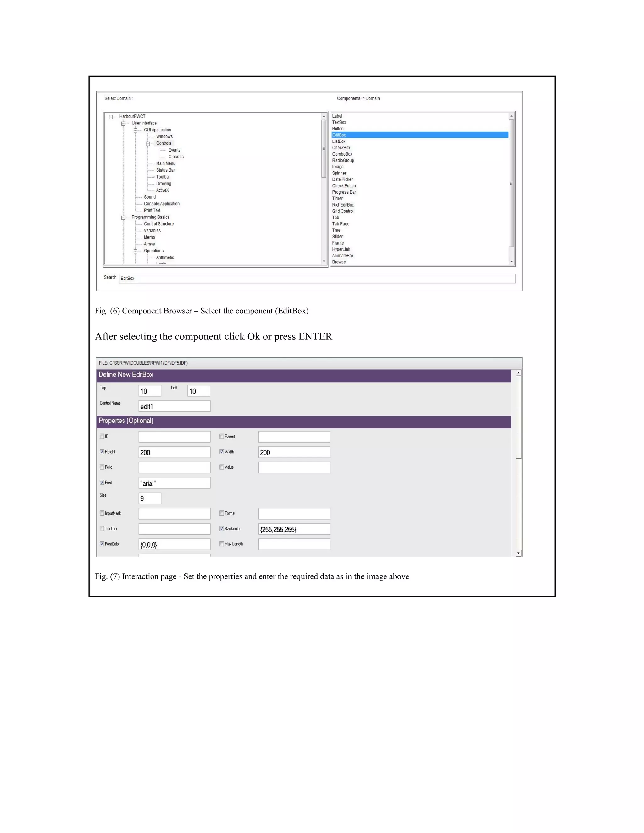Collapse the Operations tree node
The image size is (644, 833).
pos(136,251)
